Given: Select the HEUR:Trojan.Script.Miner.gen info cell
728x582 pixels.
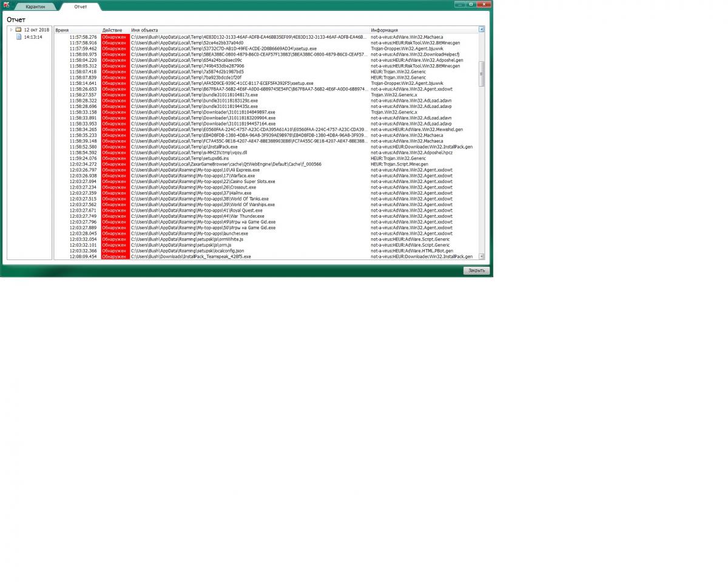Looking at the screenshot, I should [x=399, y=164].
